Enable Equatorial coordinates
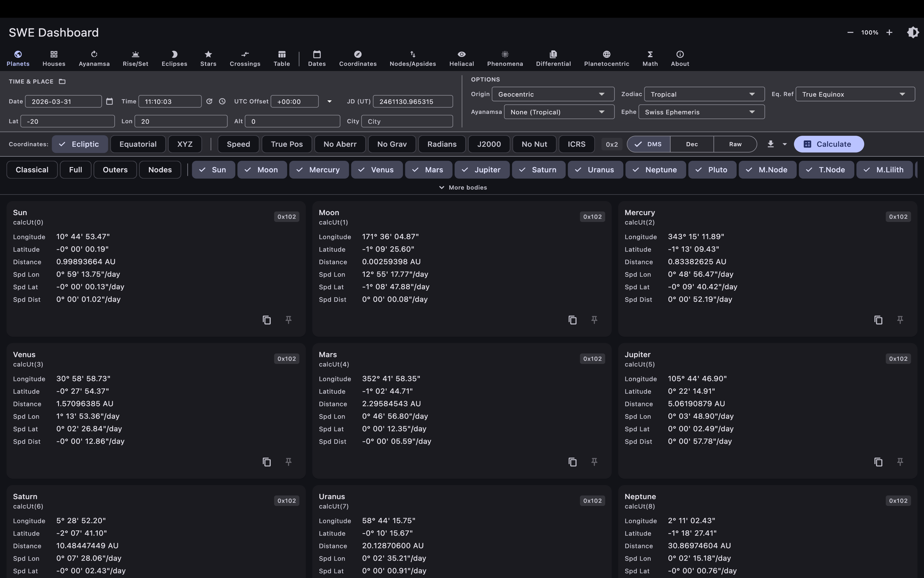924x578 pixels. 138,144
